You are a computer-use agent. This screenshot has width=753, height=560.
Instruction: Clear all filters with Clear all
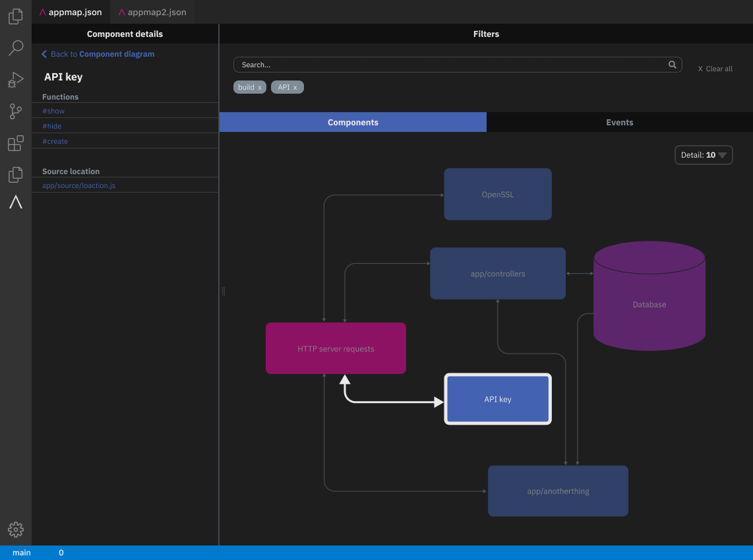715,68
